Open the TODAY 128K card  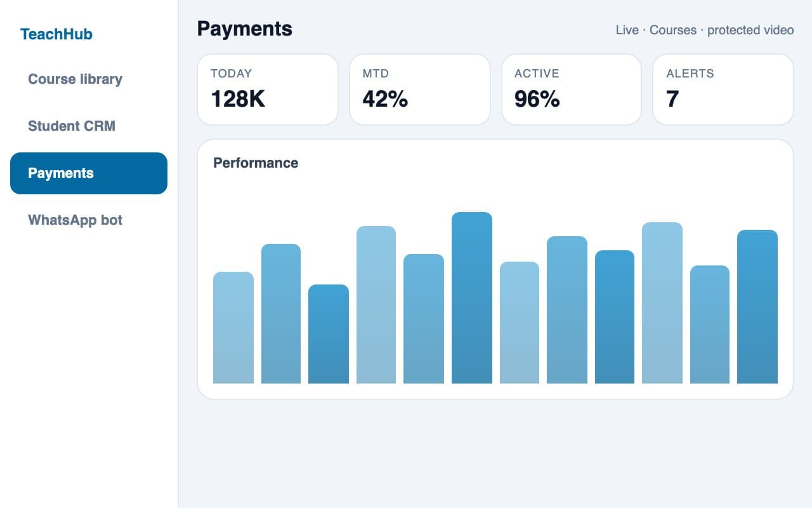(268, 90)
